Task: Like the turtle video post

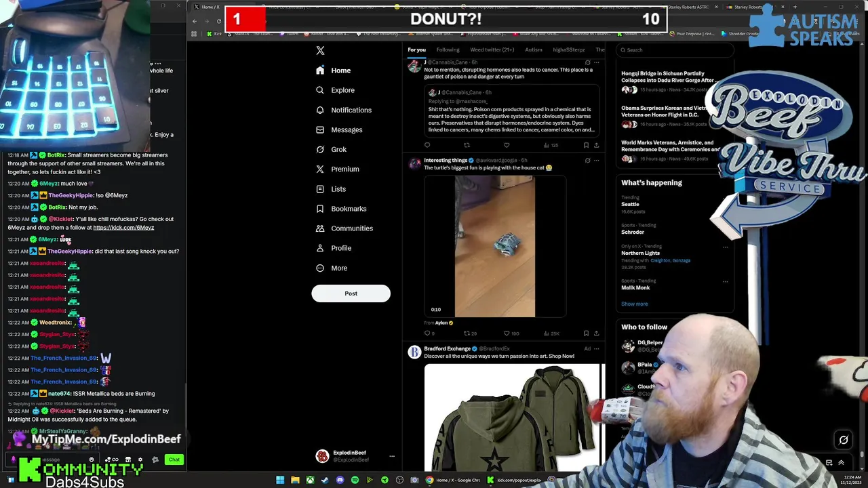Action: coord(511,333)
